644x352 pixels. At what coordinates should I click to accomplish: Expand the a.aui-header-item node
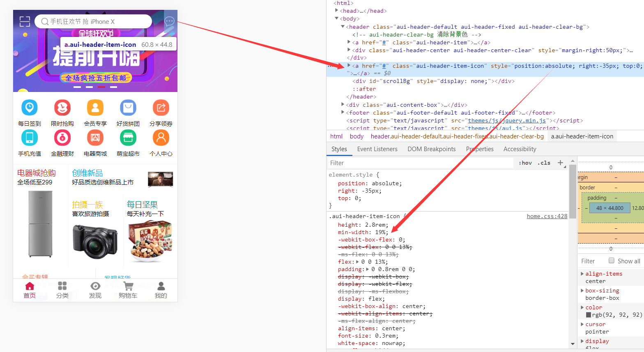[x=349, y=42]
